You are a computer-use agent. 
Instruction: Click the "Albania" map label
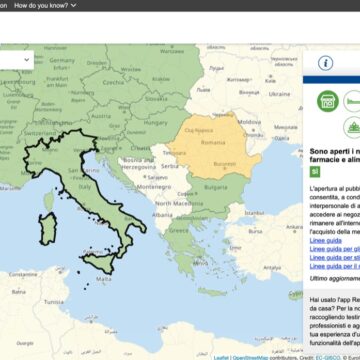click(162, 215)
